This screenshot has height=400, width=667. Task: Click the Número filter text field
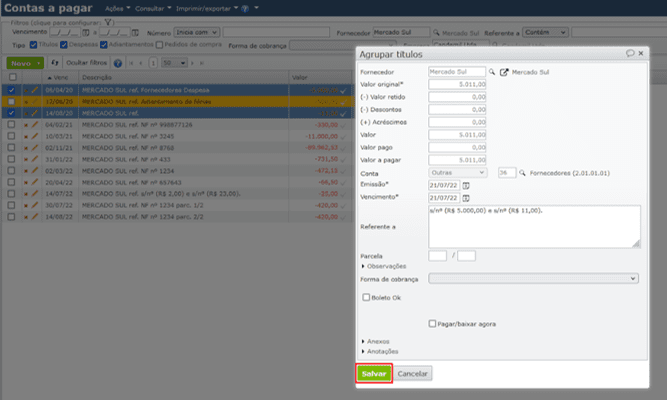click(276, 32)
